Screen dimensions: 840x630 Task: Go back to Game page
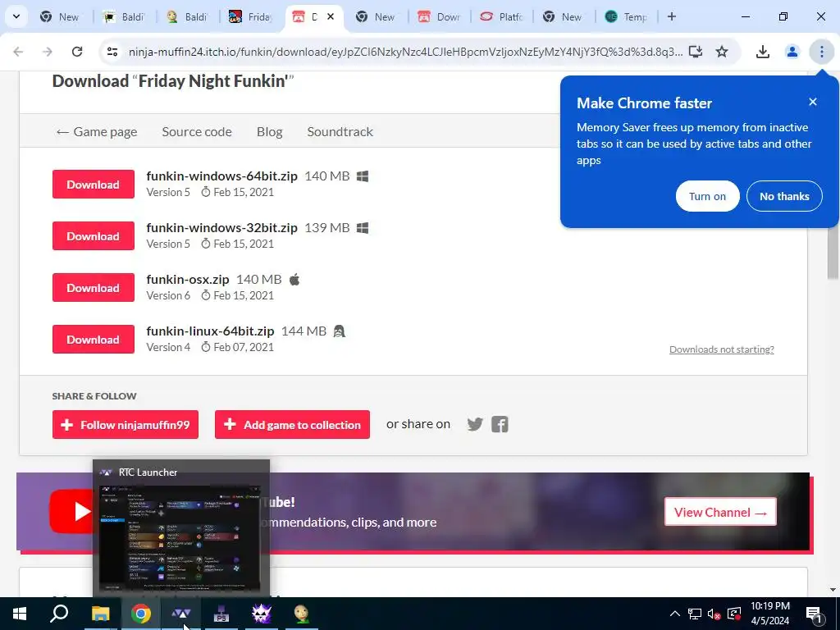click(x=97, y=132)
